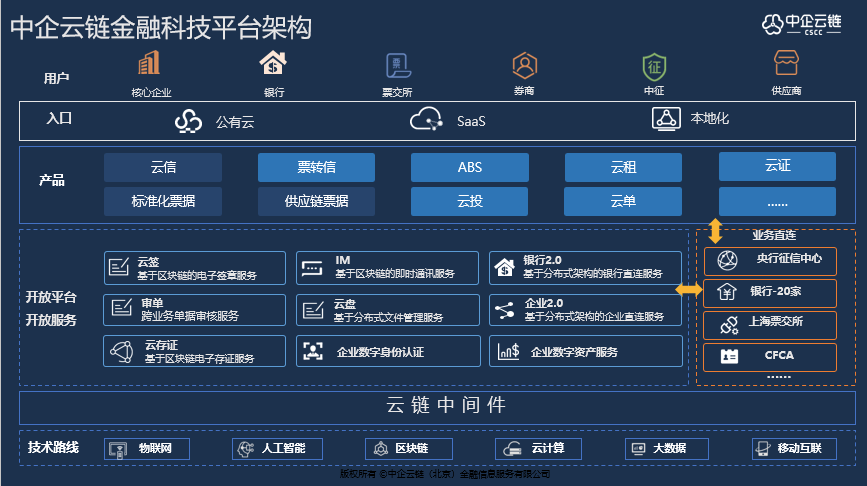
Task: Select the 供应商 shop icon
Action: 786,62
